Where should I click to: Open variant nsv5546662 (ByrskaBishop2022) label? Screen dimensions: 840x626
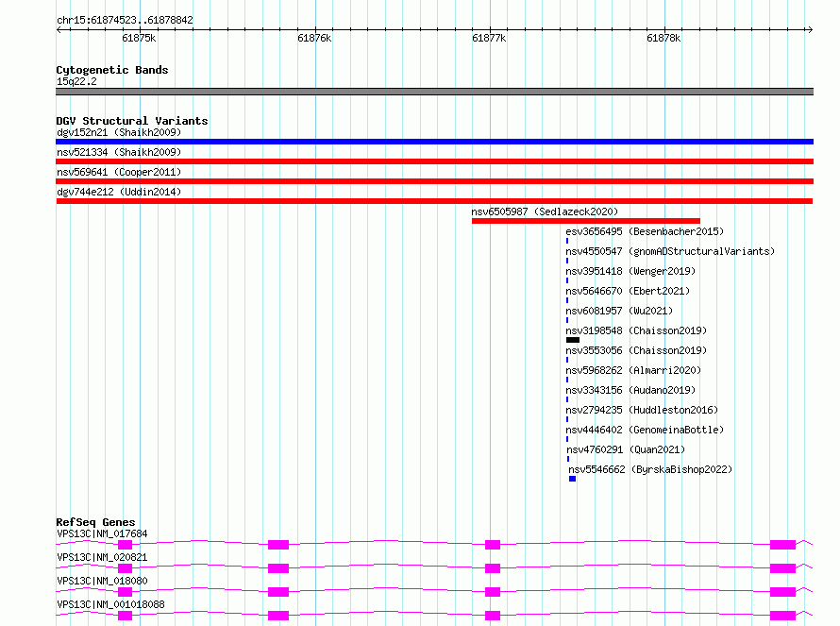click(650, 469)
